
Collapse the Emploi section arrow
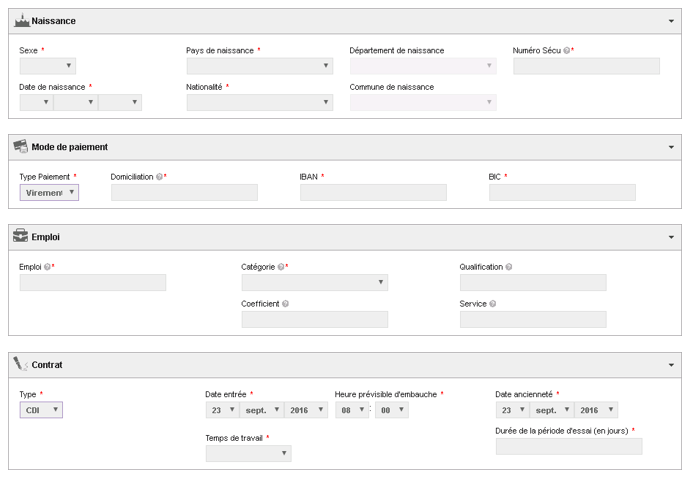[671, 237]
